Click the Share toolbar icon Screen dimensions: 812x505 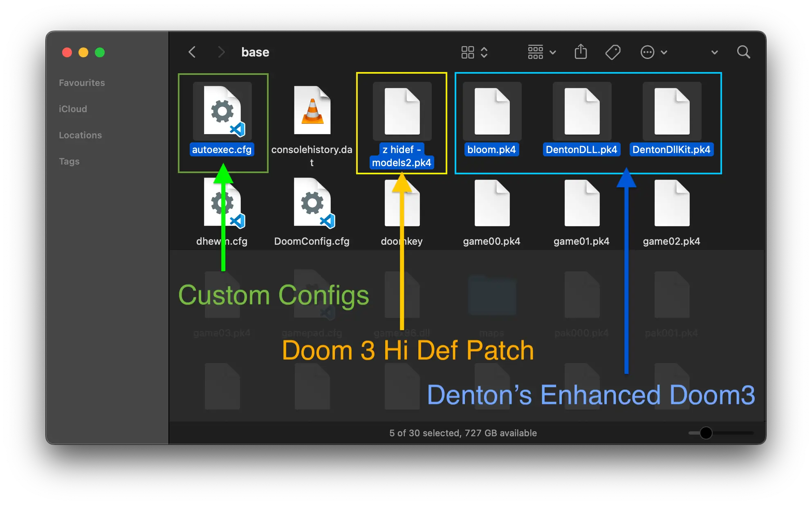coord(581,52)
